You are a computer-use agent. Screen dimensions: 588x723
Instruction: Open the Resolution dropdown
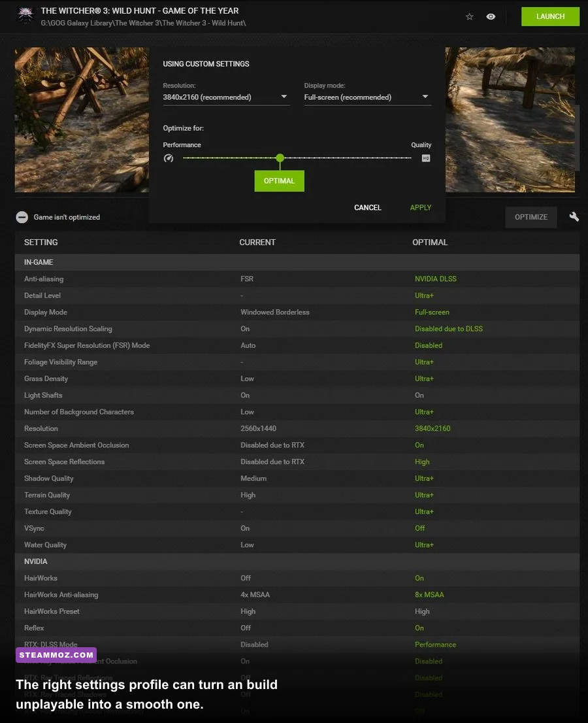[x=226, y=97]
